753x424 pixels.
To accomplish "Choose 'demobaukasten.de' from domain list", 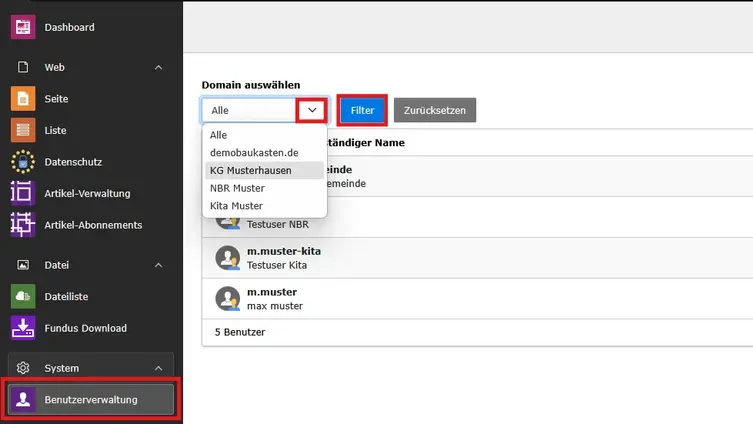I will point(254,152).
